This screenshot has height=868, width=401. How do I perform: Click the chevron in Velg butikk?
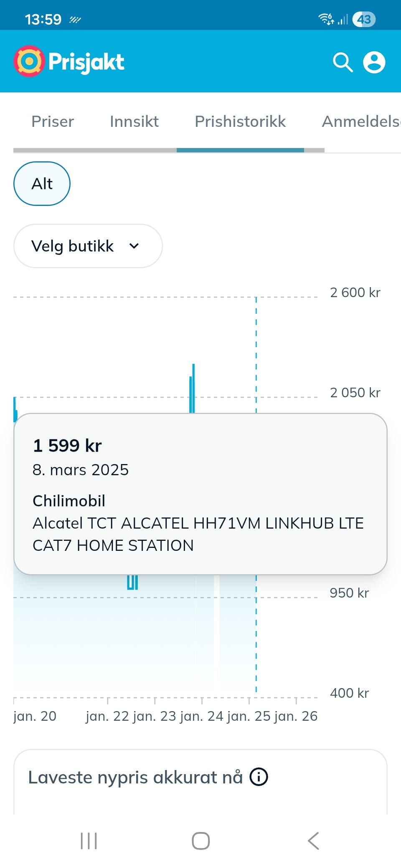point(134,246)
